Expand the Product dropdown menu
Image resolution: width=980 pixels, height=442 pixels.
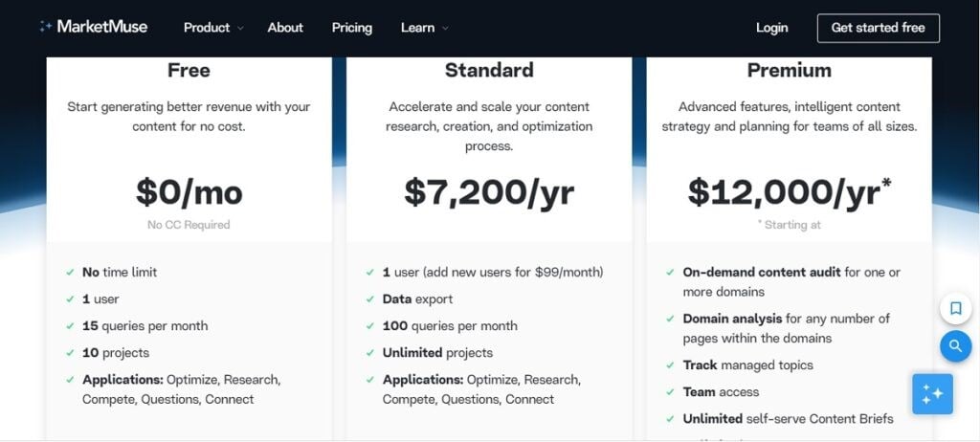pyautogui.click(x=213, y=28)
